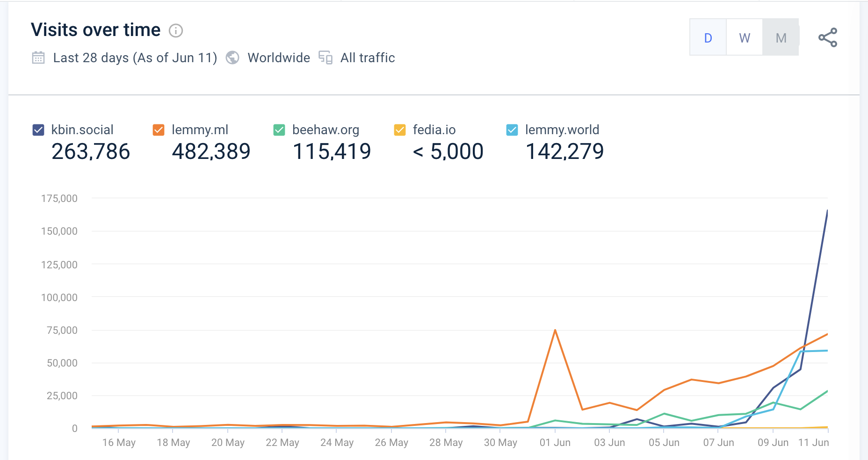Click the devices icon next to All traffic
Screen dimensions: 868x460
pos(325,57)
